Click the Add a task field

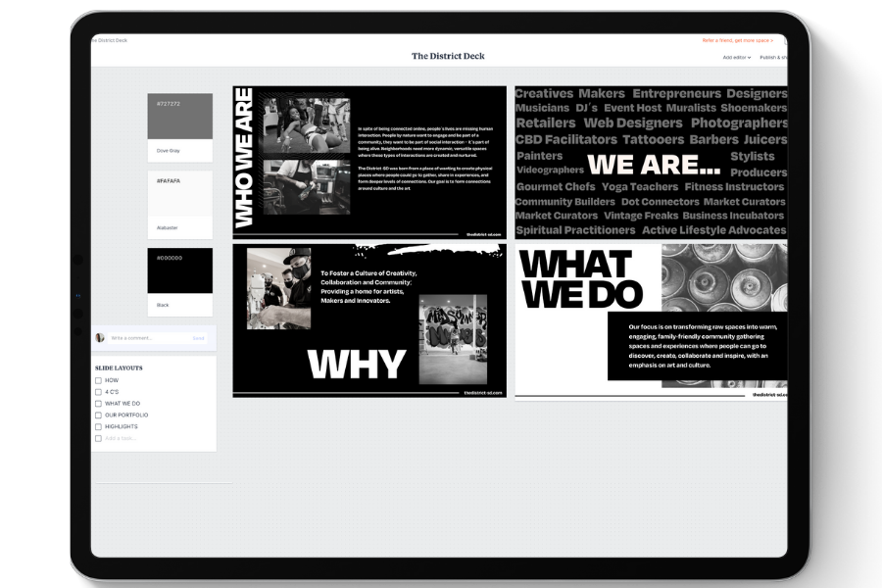point(121,438)
